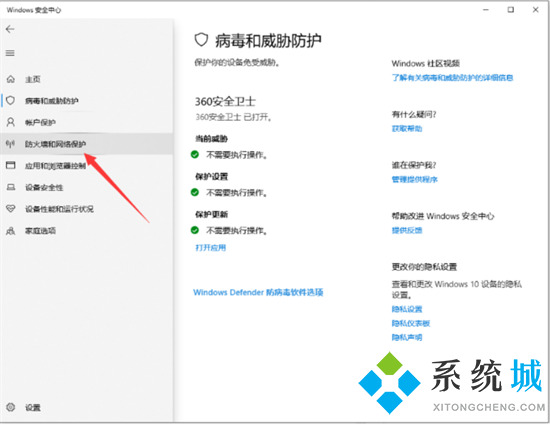550x425 pixels.
Task: Click the 病毒和威胁防护 page title
Action: [x=268, y=41]
